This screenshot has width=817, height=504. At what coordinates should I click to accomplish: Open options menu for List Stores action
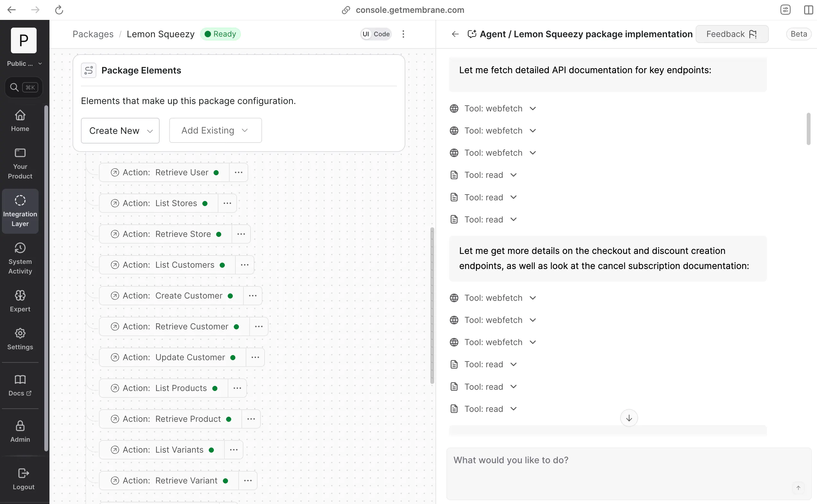pyautogui.click(x=227, y=203)
